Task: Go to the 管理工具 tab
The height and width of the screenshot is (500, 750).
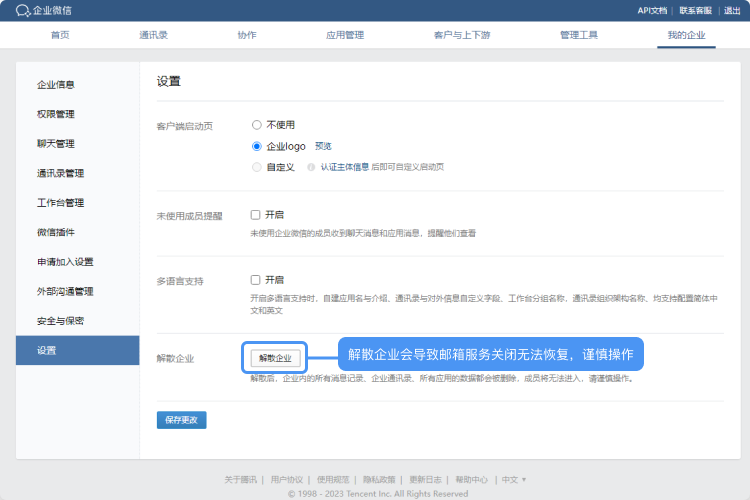Action: [x=579, y=34]
